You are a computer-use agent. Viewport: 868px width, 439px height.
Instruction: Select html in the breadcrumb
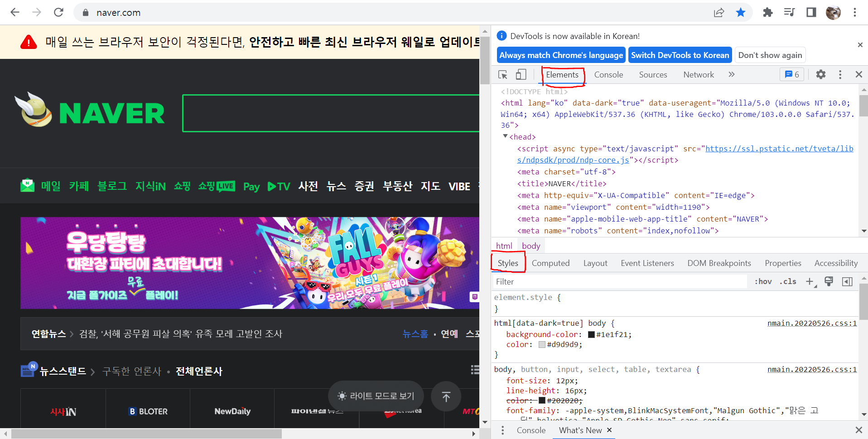(504, 246)
